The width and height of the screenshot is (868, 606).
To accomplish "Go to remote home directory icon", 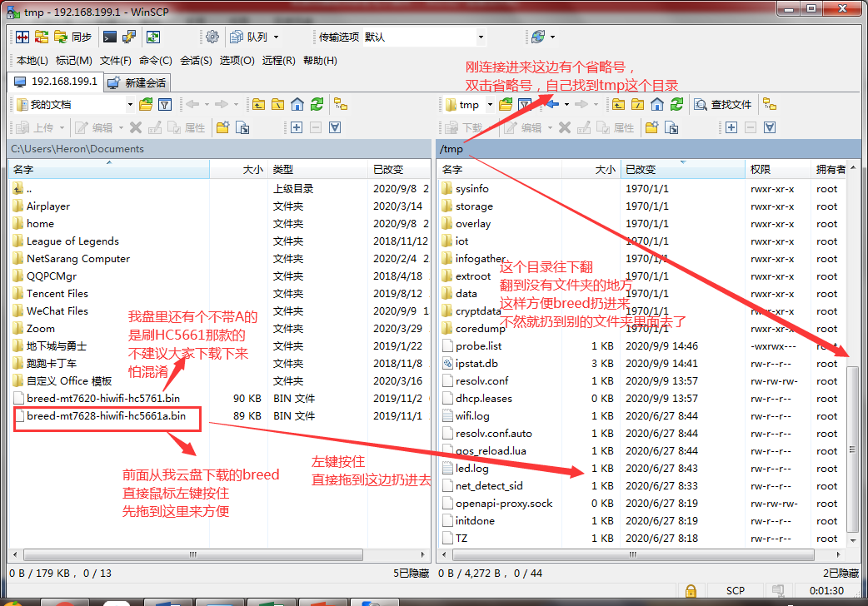I will tap(657, 104).
